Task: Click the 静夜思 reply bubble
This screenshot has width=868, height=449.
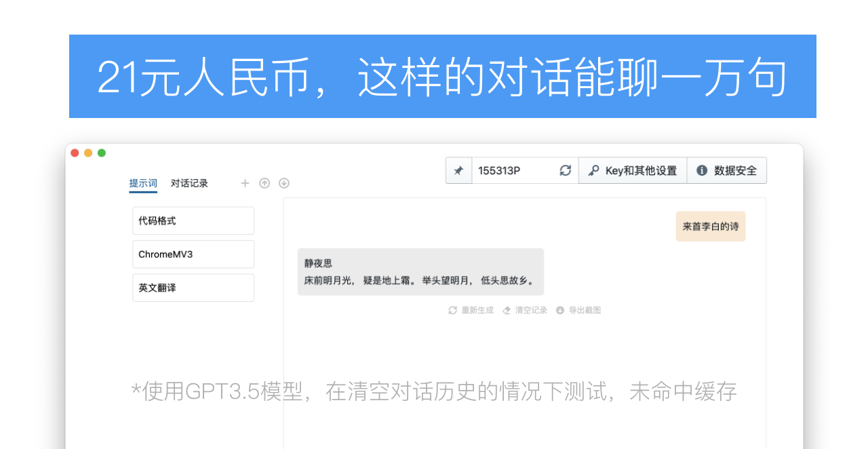Action: tap(420, 272)
